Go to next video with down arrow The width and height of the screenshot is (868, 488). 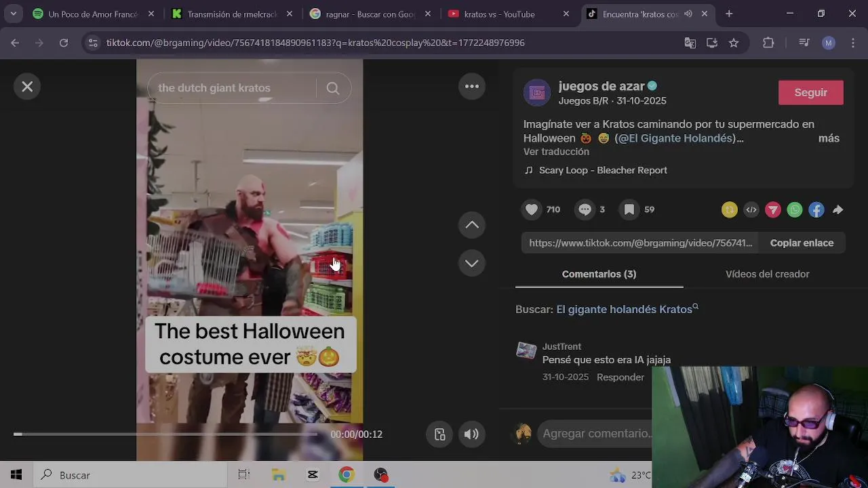[472, 263]
